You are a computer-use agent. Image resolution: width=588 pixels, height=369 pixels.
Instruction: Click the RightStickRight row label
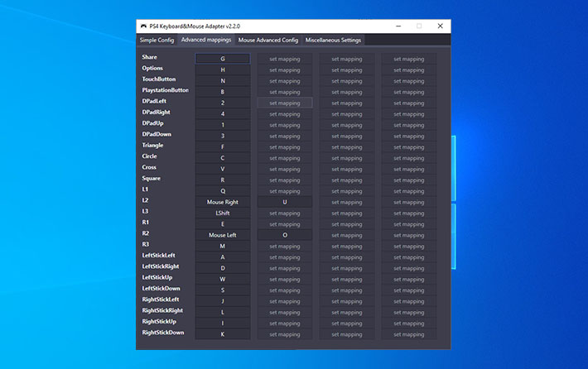pos(162,310)
